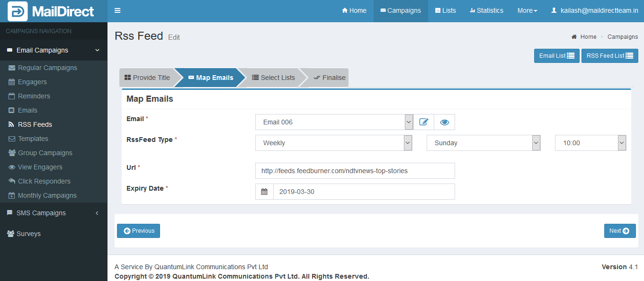644x281 pixels.
Task: Preview email with the eye icon
Action: pos(444,122)
